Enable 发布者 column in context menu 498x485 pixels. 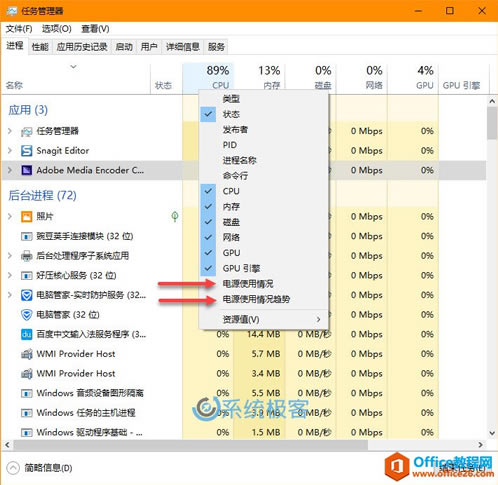(x=263, y=129)
